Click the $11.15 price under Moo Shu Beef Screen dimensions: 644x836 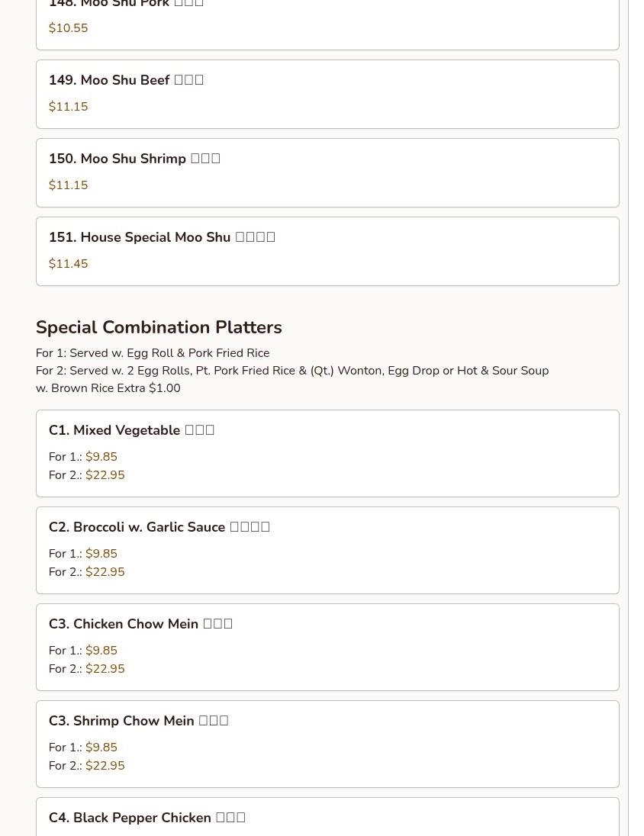click(69, 107)
